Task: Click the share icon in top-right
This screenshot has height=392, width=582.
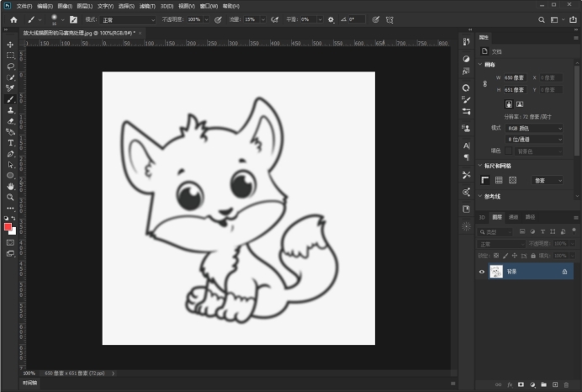Action: pyautogui.click(x=573, y=19)
